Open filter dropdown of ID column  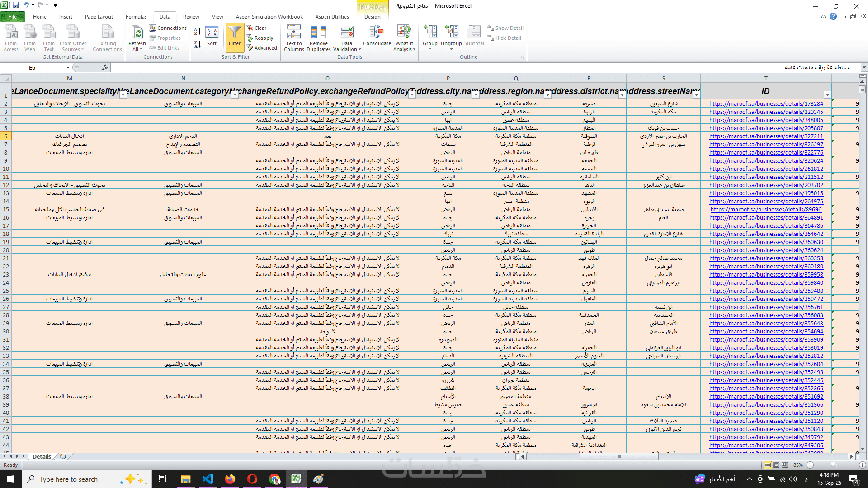click(827, 95)
